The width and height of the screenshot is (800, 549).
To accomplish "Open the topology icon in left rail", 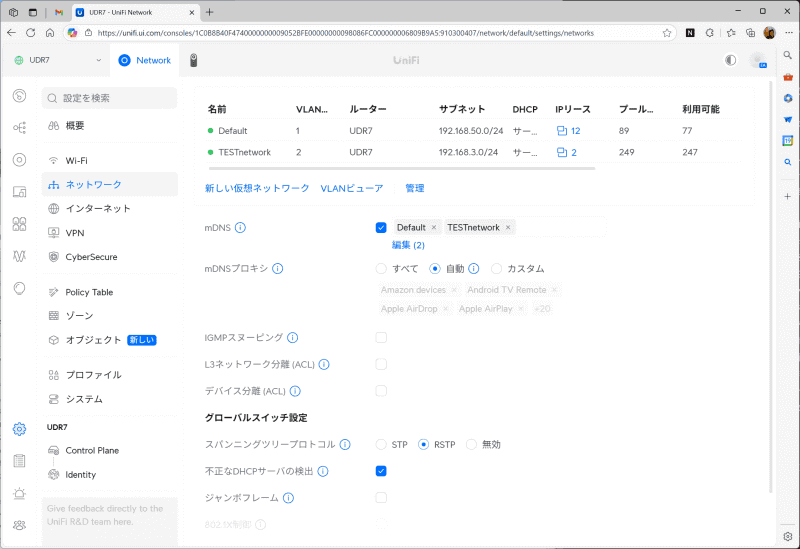I will click(x=19, y=128).
